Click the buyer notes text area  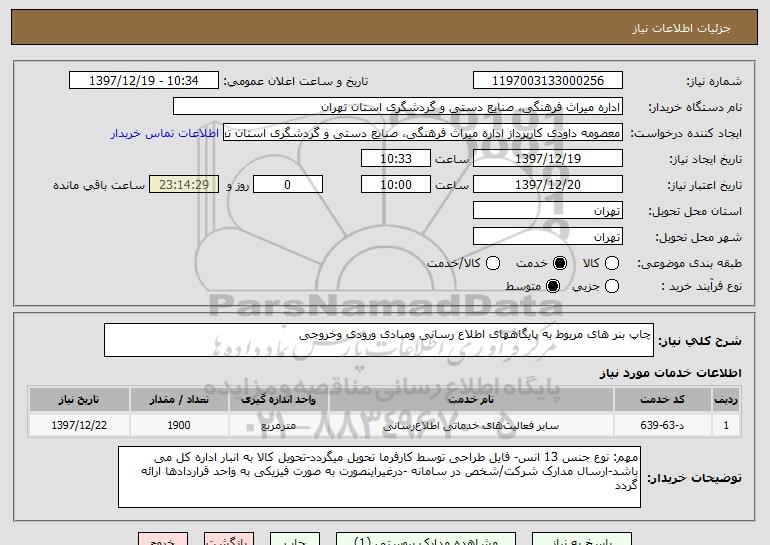[x=379, y=477]
